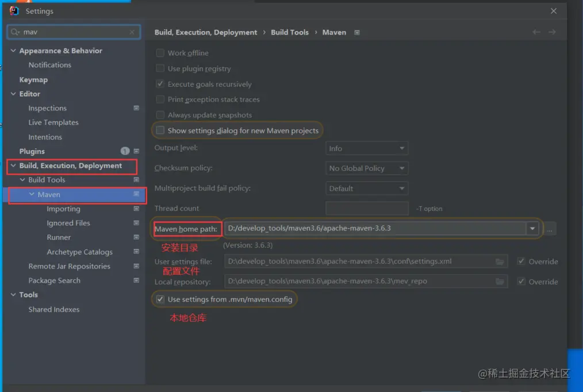
Task: Toggle Always update snapshots
Action: (160, 115)
